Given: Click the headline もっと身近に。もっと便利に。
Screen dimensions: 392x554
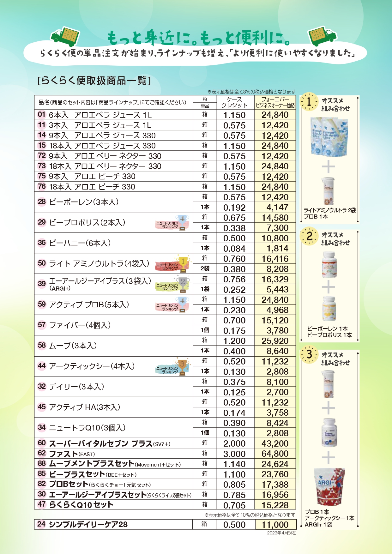Looking at the screenshot, I should (198, 38).
